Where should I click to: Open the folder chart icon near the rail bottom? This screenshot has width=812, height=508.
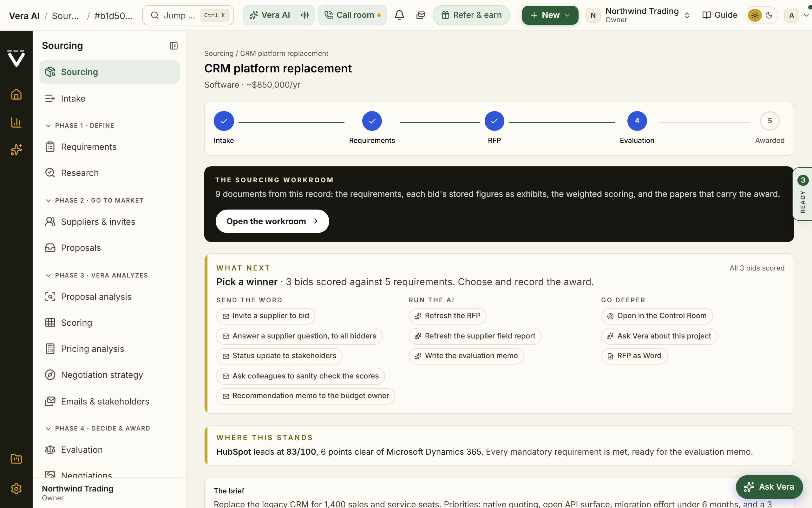click(x=16, y=458)
